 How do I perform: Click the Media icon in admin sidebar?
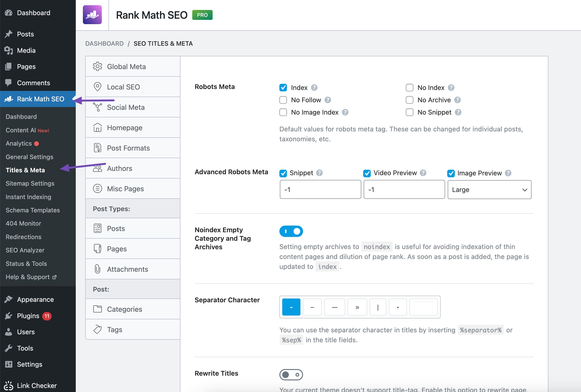point(9,50)
